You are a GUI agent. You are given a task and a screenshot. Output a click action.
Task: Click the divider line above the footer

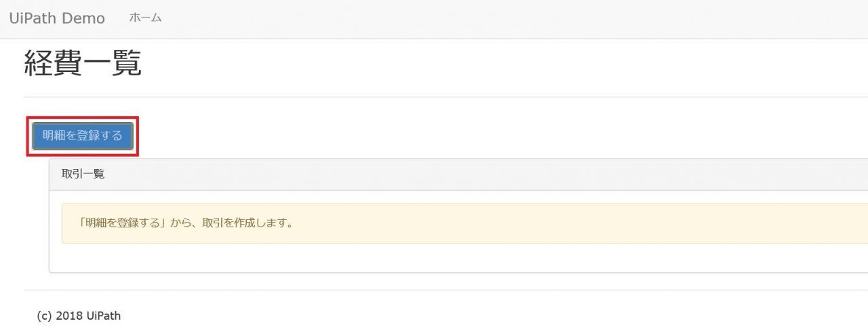coord(446,291)
